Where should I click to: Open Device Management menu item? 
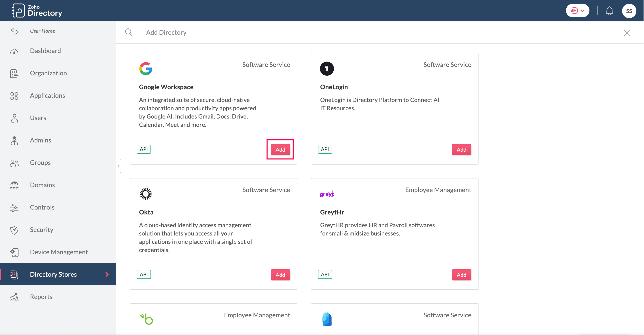(59, 252)
